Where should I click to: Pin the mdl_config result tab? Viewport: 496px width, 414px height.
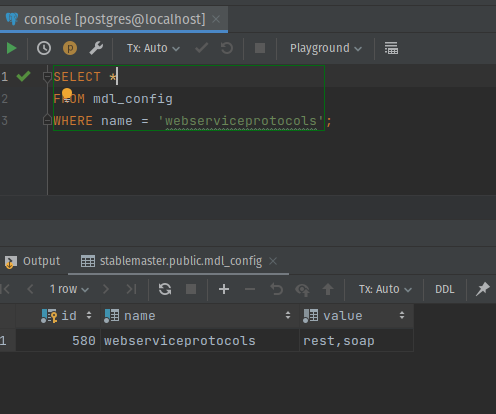[x=482, y=289]
